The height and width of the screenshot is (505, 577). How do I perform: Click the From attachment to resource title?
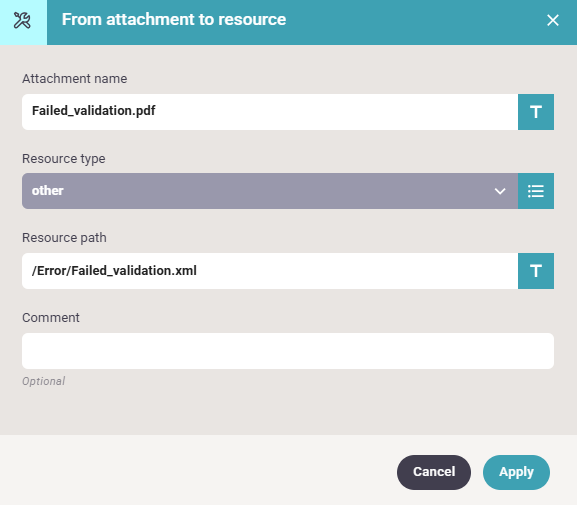point(174,20)
